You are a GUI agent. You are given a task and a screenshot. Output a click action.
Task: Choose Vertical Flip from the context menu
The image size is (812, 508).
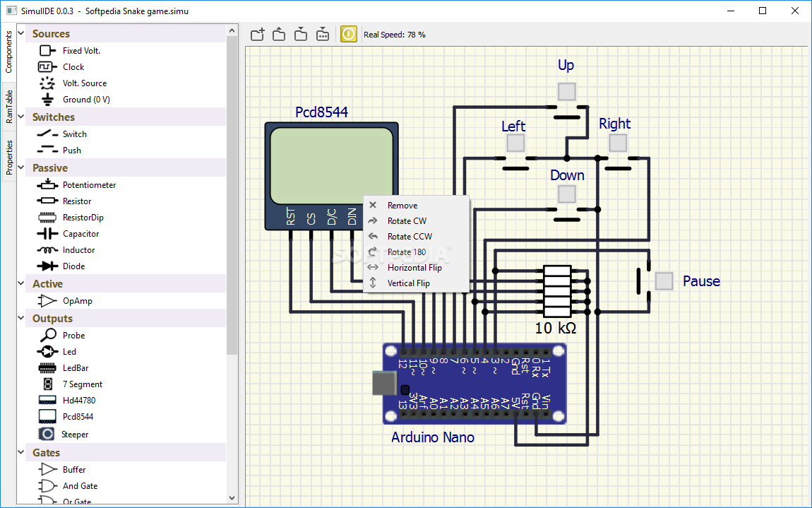click(x=417, y=283)
